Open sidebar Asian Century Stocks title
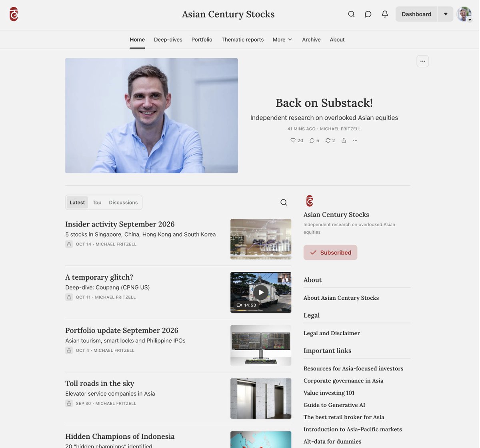Screen dimensions: 480x448 [336, 215]
